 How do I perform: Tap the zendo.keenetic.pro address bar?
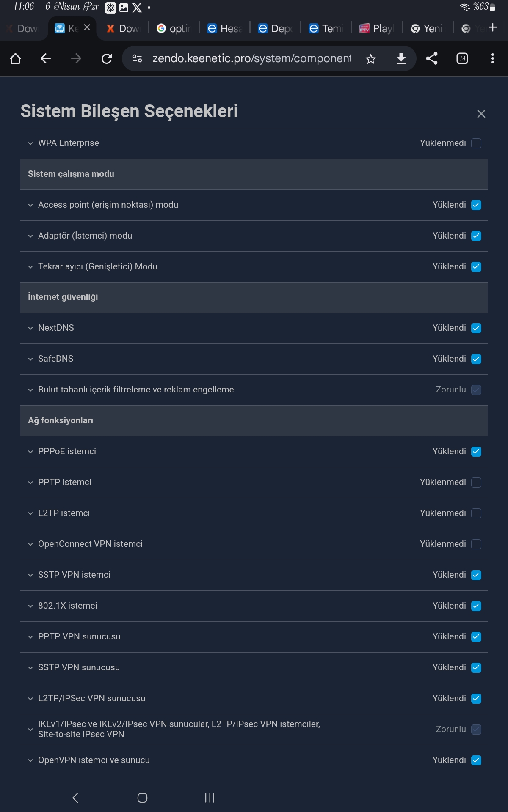coord(251,58)
